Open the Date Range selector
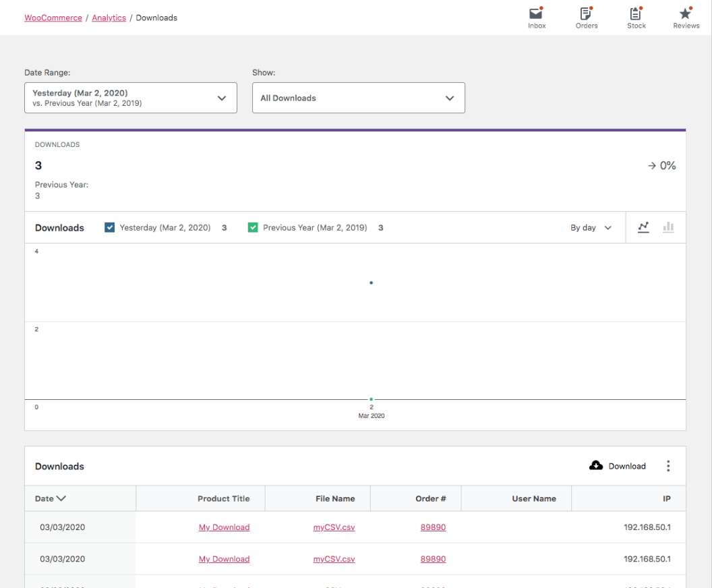 coord(130,97)
